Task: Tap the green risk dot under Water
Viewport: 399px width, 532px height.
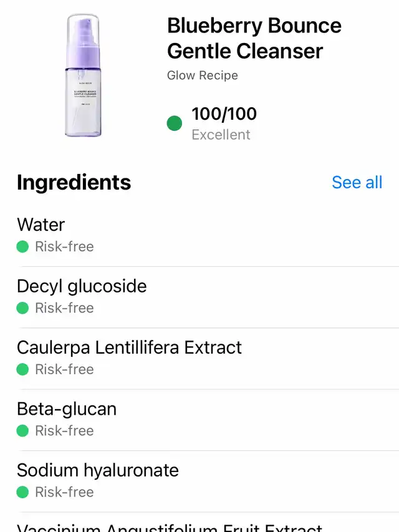Action: pos(22,246)
